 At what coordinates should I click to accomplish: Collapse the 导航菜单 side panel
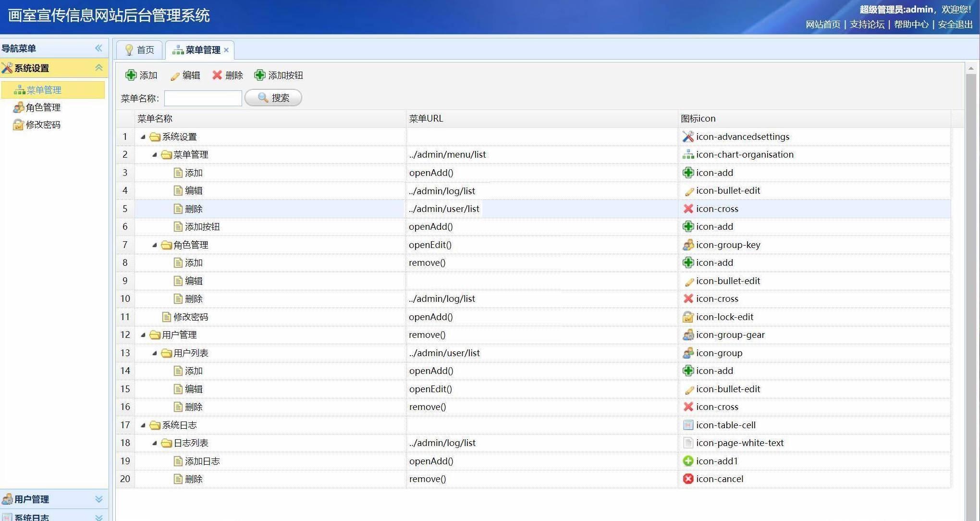(x=98, y=48)
